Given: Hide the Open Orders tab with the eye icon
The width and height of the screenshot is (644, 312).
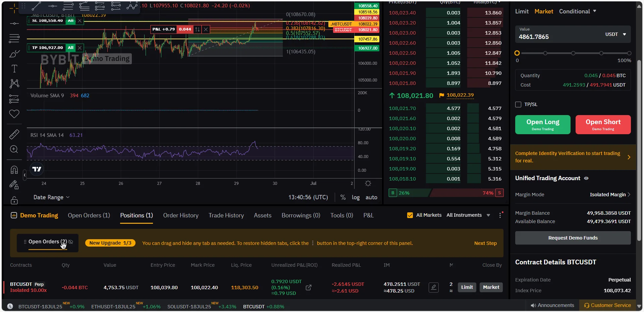Looking at the screenshot, I should [70, 242].
